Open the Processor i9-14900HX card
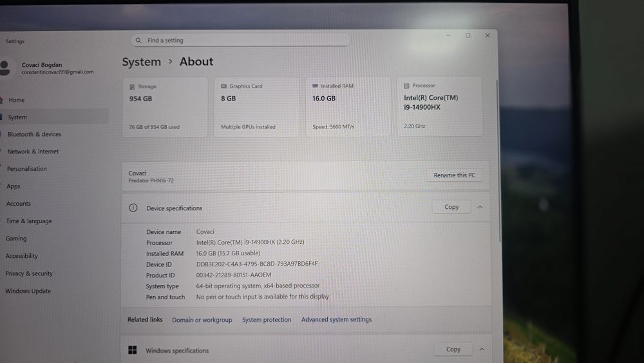This screenshot has width=644, height=363. (x=439, y=106)
